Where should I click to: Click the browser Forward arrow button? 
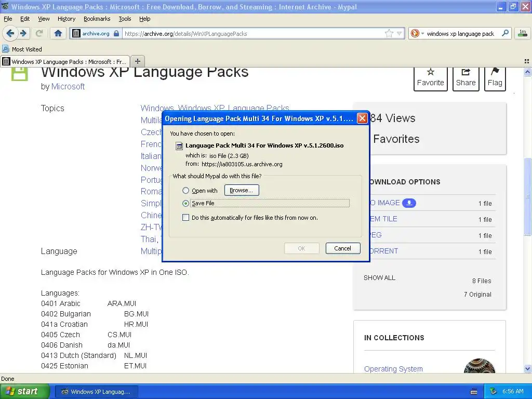tap(23, 33)
